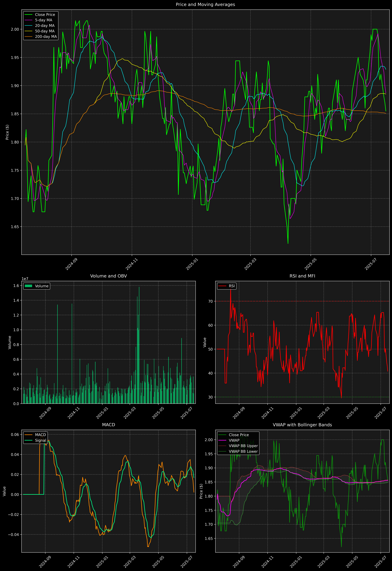Screen dimensions: 392x571
Task: Click the 1e7 exponent label above the volume axis
Action: (x=25, y=279)
